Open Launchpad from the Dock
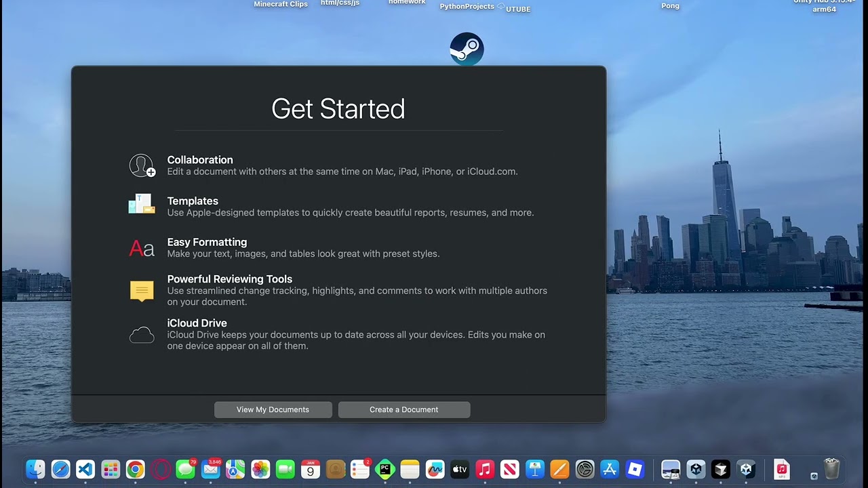The width and height of the screenshot is (868, 488). [111, 469]
